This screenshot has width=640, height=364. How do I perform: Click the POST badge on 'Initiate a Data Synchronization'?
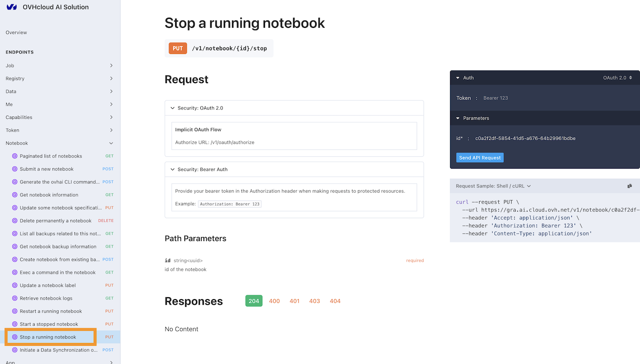108,350
